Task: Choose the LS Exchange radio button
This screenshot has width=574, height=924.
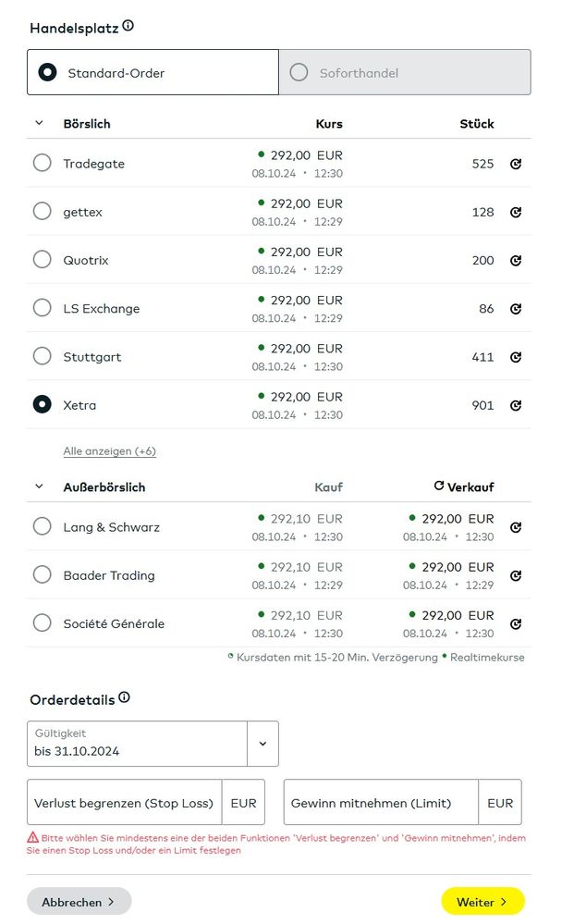Action: pos(42,308)
